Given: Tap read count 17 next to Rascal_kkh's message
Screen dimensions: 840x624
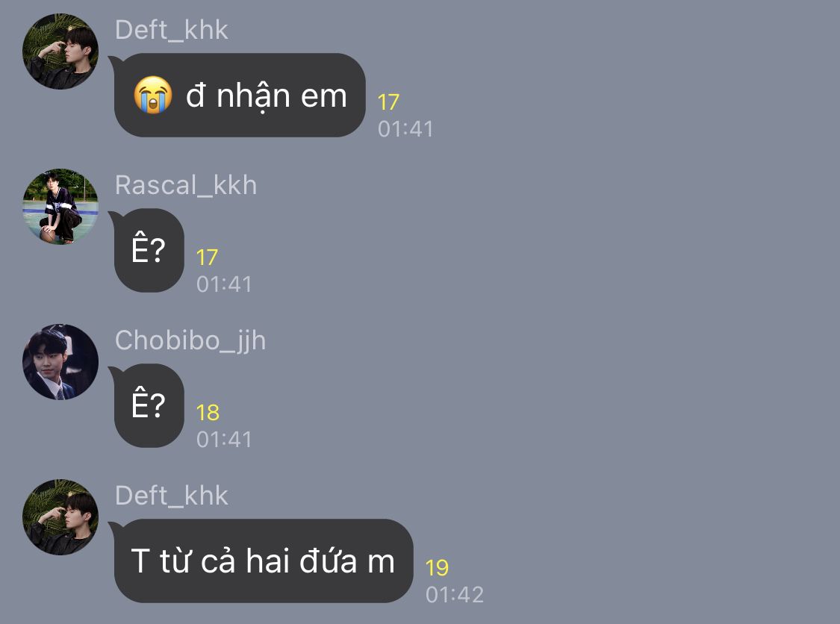Looking at the screenshot, I should click(207, 257).
